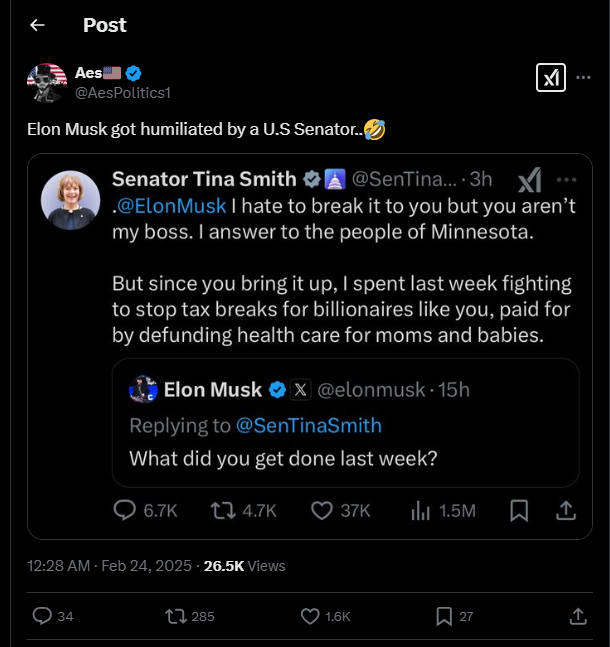Repost the Aes post

[174, 616]
